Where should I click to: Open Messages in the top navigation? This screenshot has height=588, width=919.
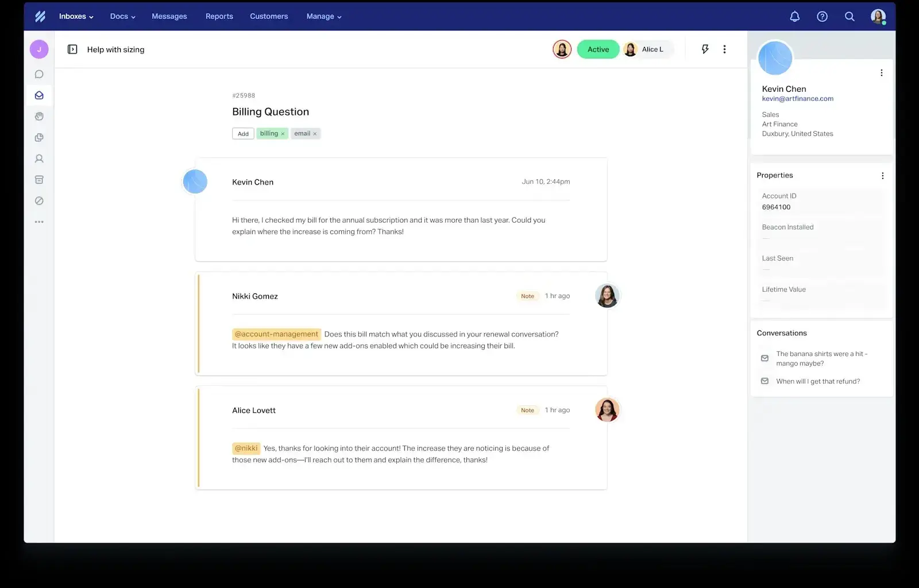pyautogui.click(x=169, y=17)
